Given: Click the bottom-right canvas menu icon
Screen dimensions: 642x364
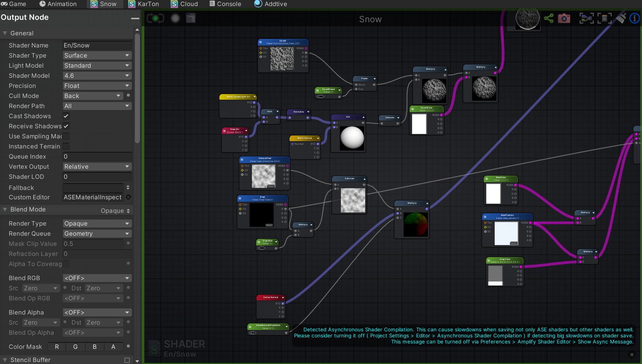Looking at the screenshot, I should tap(632, 355).
